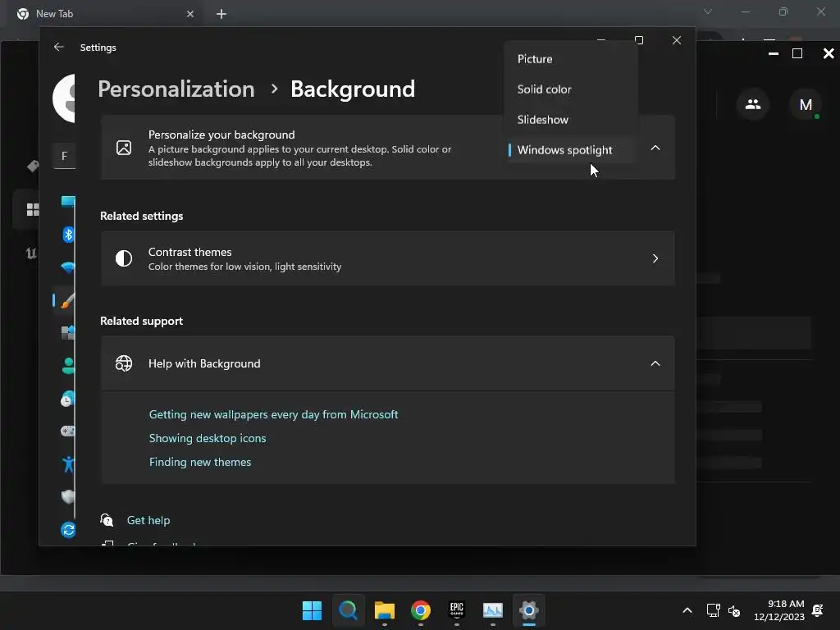Collapse the Personalize your background section
The width and height of the screenshot is (840, 630).
(x=655, y=148)
